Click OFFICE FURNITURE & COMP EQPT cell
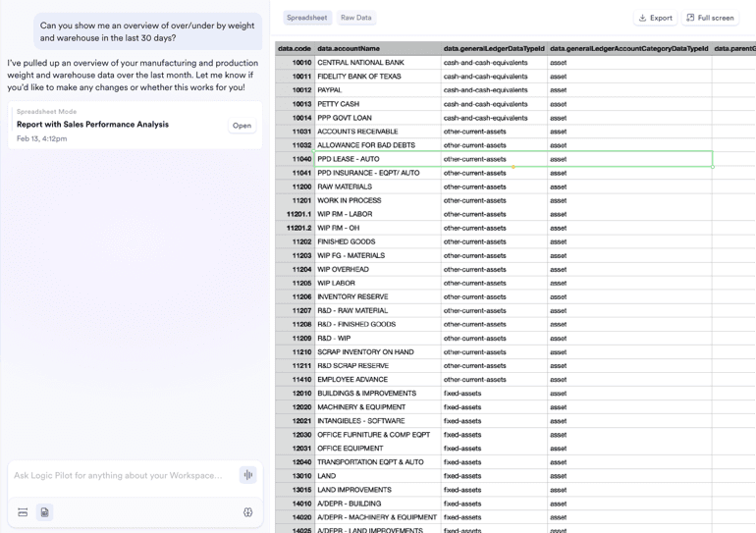This screenshot has width=756, height=533. click(378, 435)
